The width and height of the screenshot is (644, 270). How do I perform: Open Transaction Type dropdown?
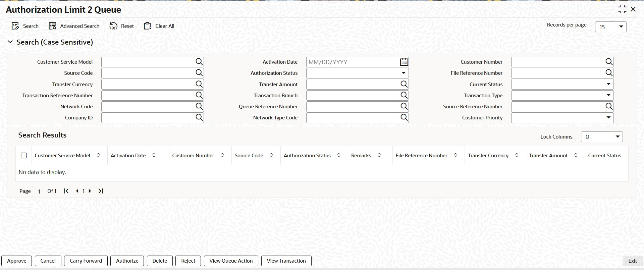(x=562, y=95)
